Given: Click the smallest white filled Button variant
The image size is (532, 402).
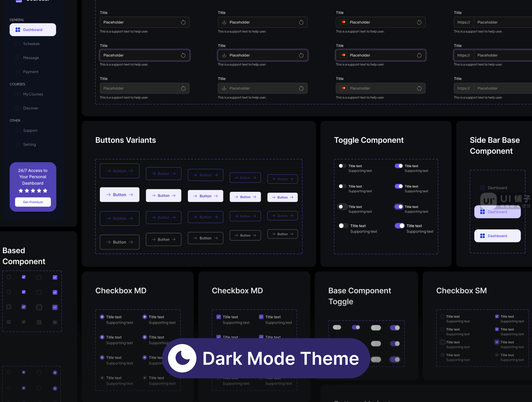Looking at the screenshot, I should [283, 197].
